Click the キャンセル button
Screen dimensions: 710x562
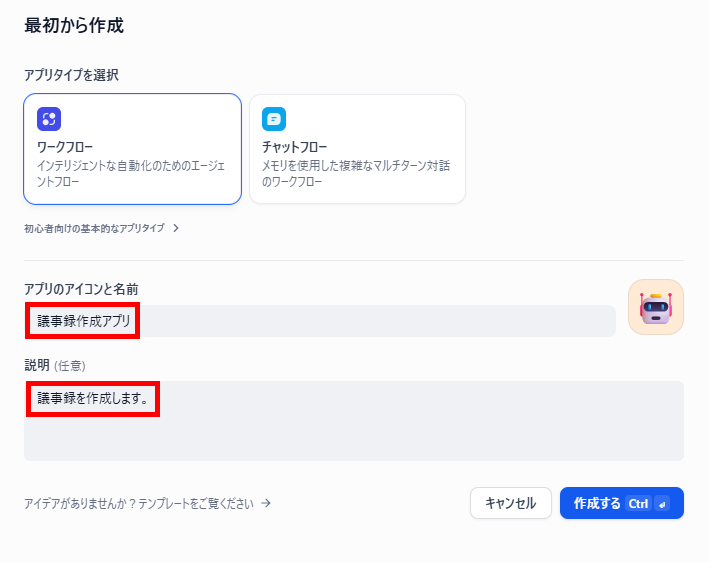[x=511, y=503]
